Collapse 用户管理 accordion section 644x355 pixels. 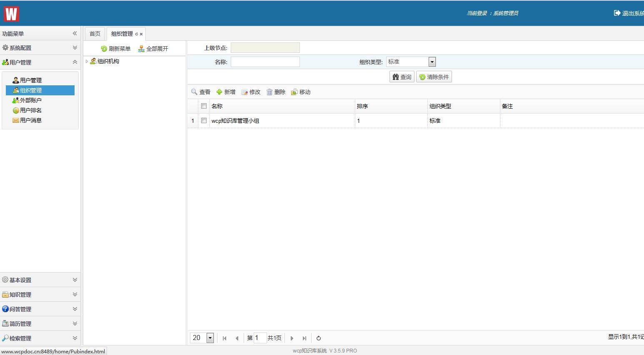tap(40, 62)
